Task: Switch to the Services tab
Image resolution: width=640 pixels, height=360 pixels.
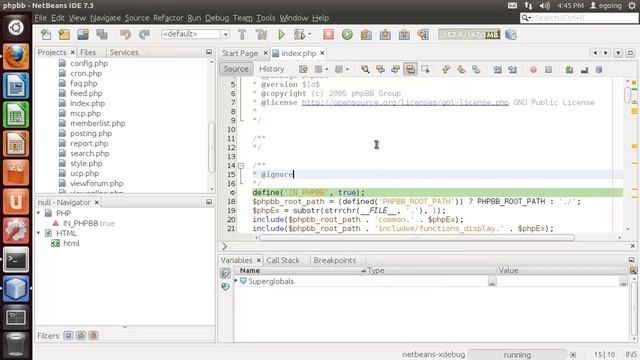Action: click(x=124, y=52)
